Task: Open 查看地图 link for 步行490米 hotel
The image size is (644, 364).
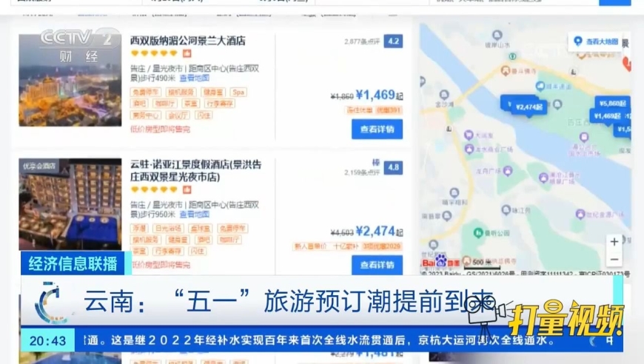Action: [x=194, y=78]
